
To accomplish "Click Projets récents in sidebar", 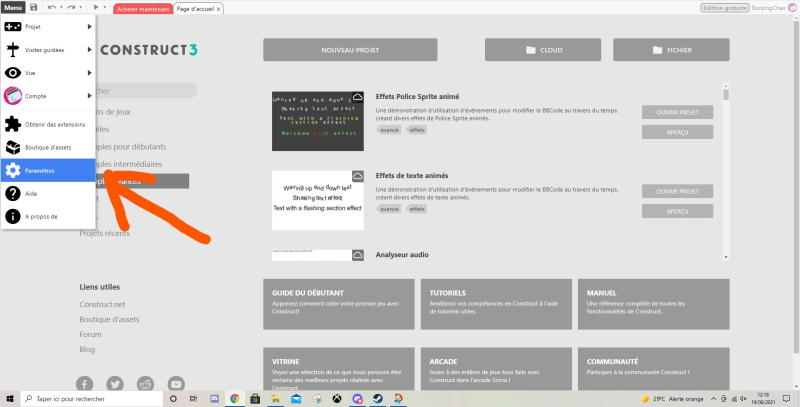I will [105, 233].
